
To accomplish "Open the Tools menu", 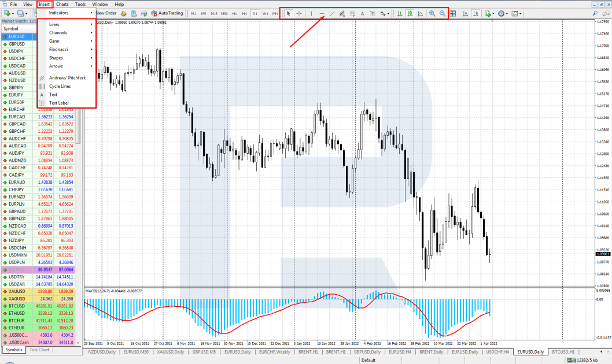I will pyautogui.click(x=80, y=4).
